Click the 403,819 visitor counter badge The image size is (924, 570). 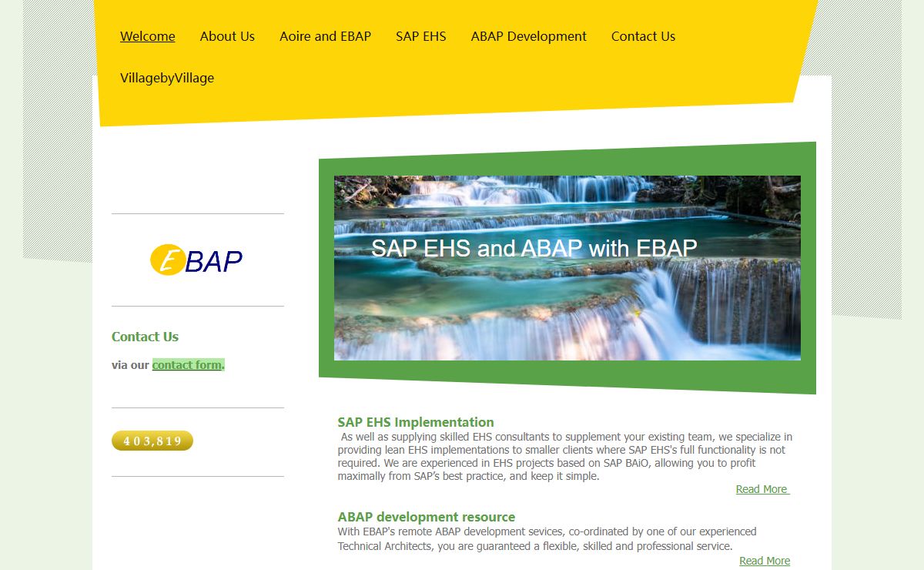tap(152, 441)
